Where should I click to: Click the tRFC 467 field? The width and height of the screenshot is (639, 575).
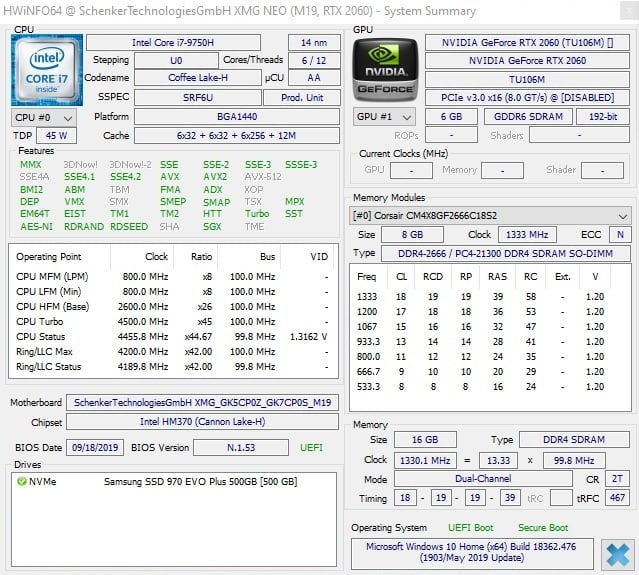pyautogui.click(x=617, y=498)
